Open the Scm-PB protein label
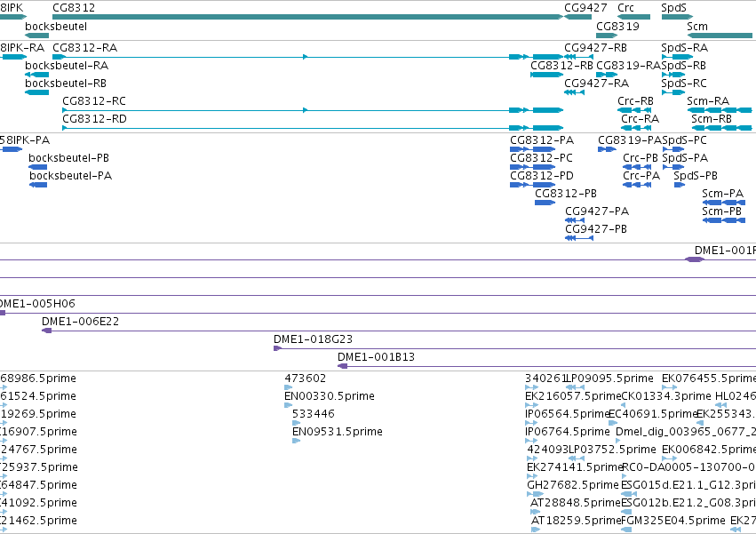Viewport: 756px width, 534px height. click(x=721, y=211)
